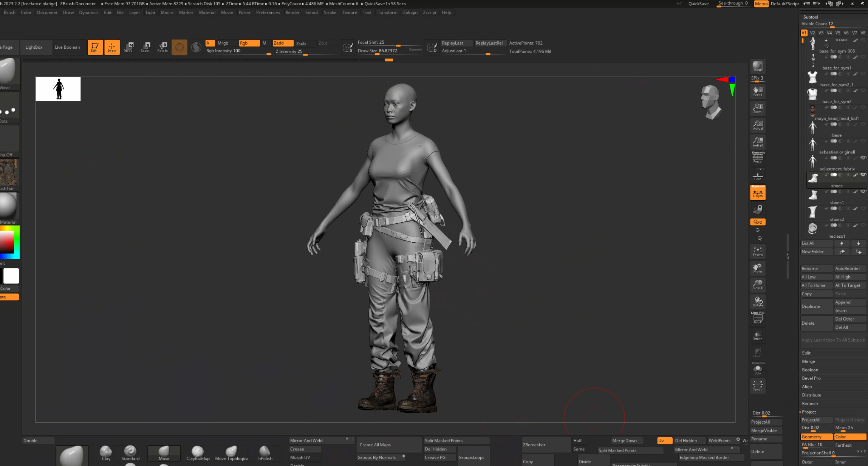Click the QuickSave button

tap(698, 4)
